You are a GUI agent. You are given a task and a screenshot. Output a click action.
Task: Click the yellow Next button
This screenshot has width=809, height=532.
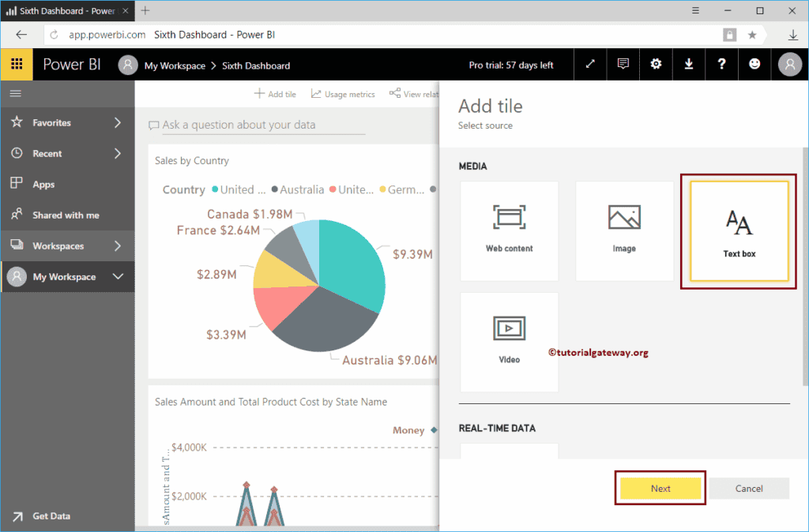[660, 488]
